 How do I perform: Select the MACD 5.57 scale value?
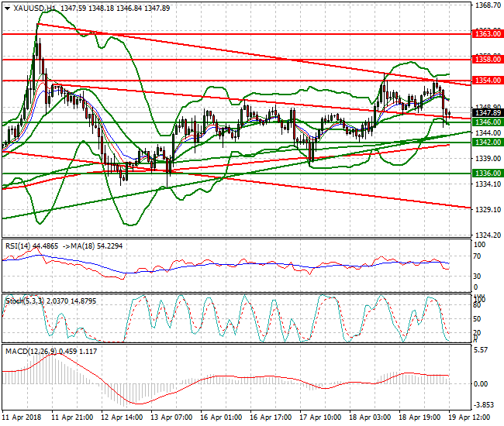coord(481,350)
